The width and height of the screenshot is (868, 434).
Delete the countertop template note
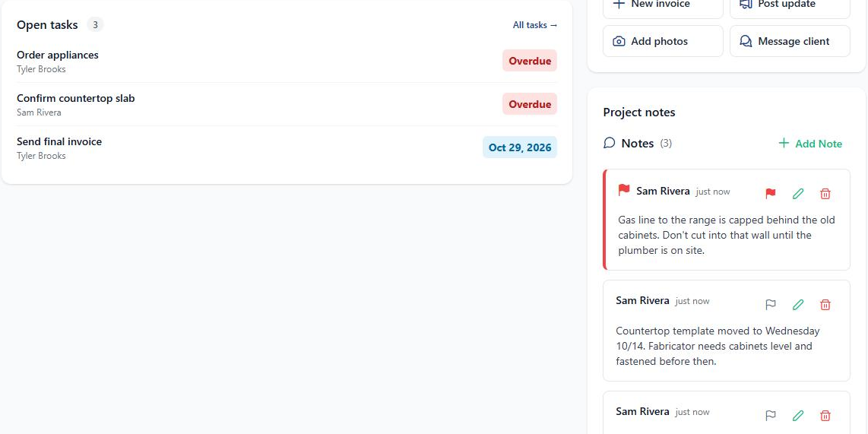(825, 305)
